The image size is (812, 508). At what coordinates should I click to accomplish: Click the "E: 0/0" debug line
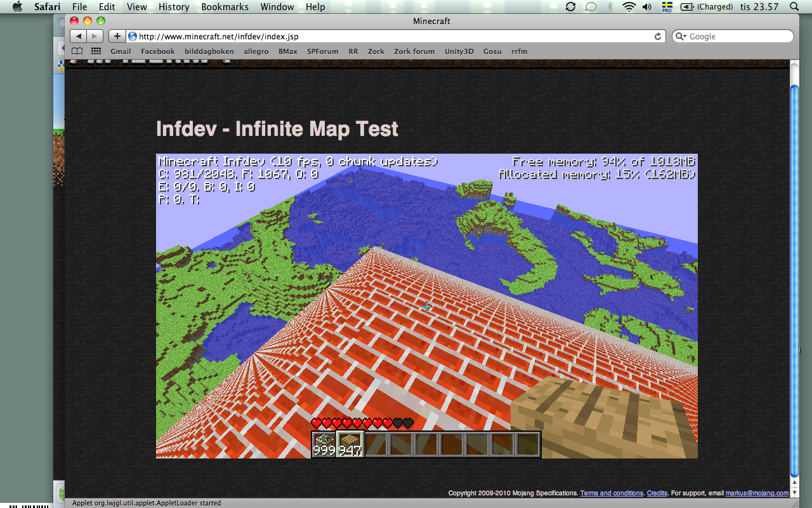[206, 187]
